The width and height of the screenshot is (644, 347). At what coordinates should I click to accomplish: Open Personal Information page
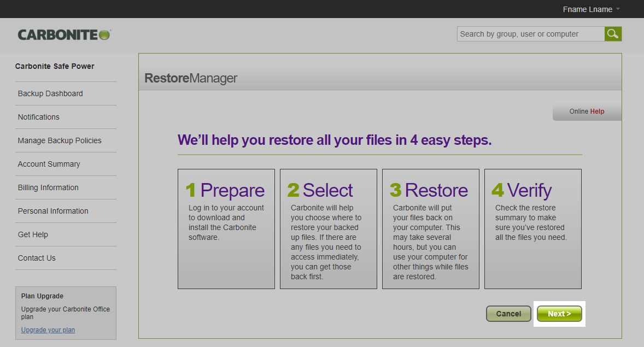point(53,211)
